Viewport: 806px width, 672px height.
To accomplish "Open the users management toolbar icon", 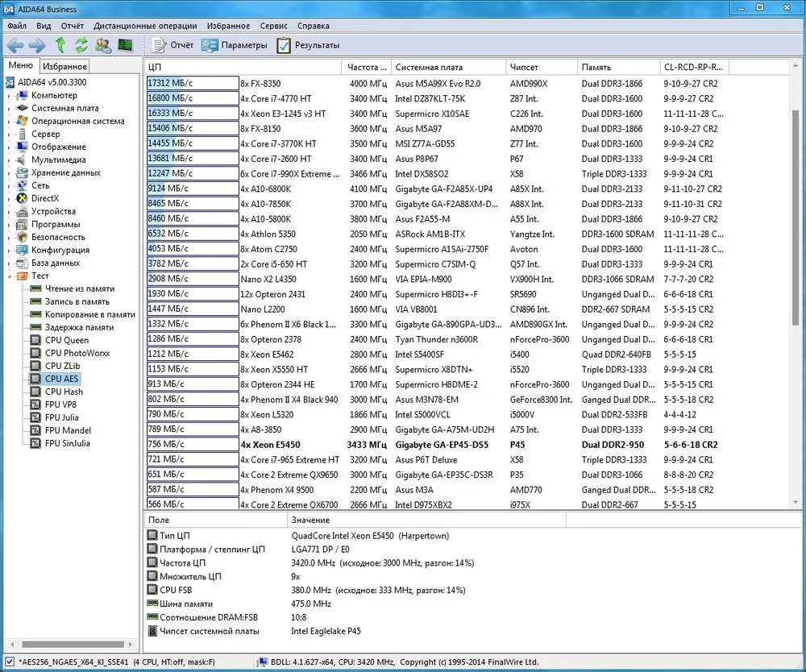I will tap(103, 45).
